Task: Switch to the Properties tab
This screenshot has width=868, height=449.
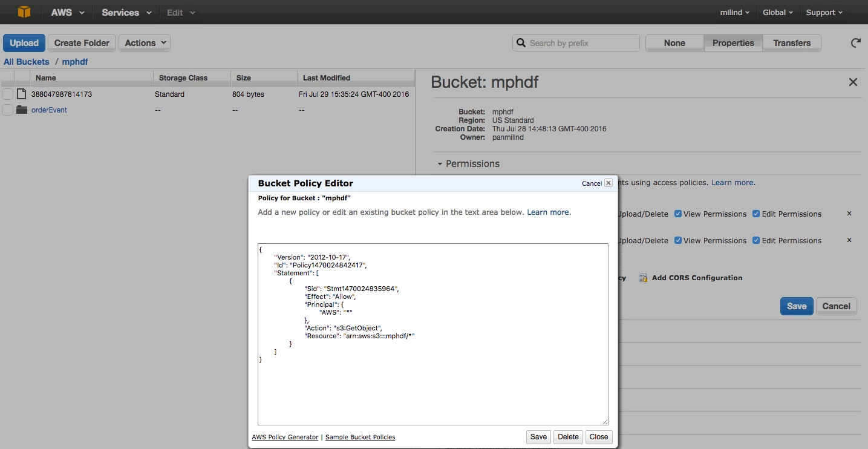Action: (x=733, y=43)
